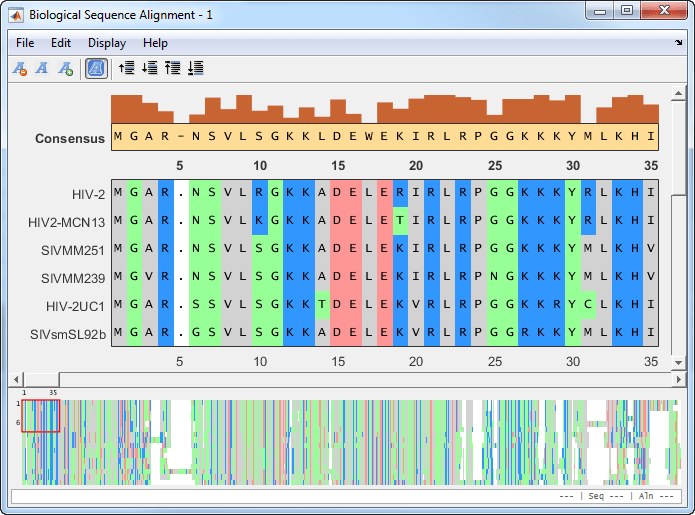Screen dimensions: 695x515
Task: Toggle the background color highlight button
Action: 96,69
